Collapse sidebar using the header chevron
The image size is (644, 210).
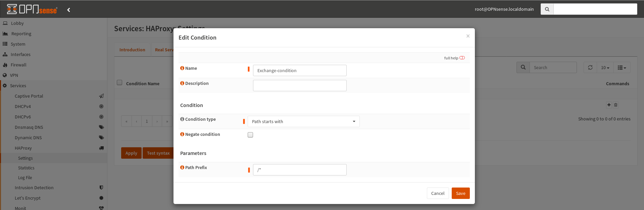coord(68,10)
